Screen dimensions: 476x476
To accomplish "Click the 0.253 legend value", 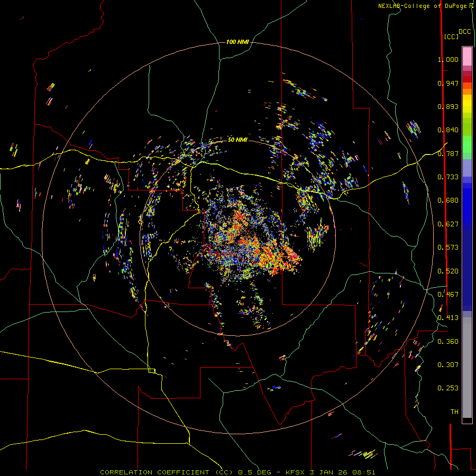I will [x=448, y=388].
